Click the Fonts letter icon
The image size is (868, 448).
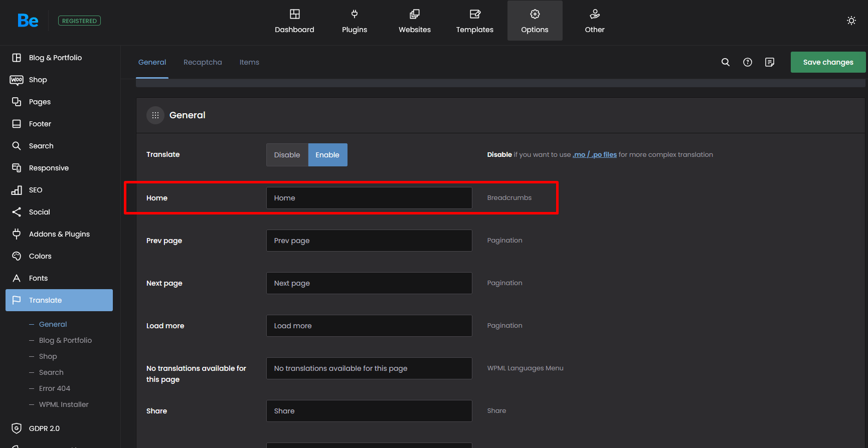(x=17, y=278)
